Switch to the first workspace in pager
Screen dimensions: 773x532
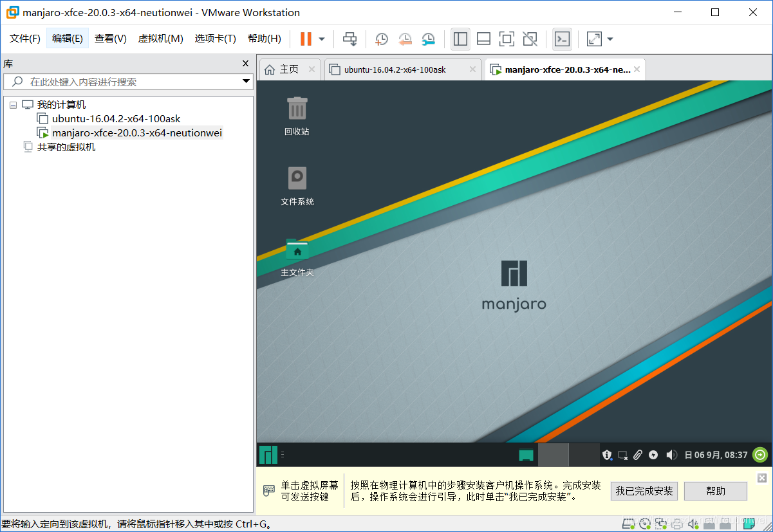tap(554, 455)
